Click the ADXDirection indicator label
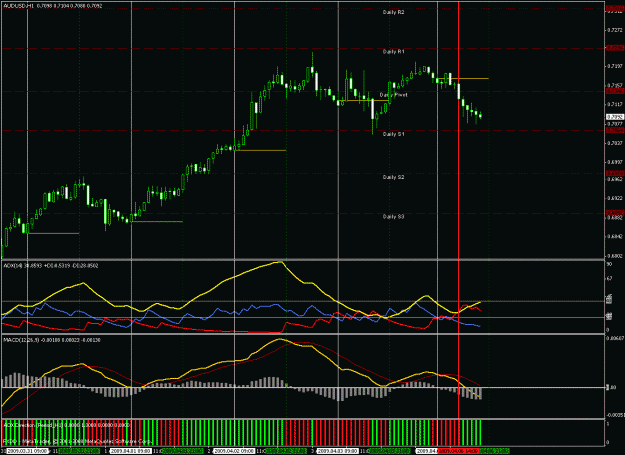Image resolution: width=625 pixels, height=455 pixels. click(x=66, y=425)
